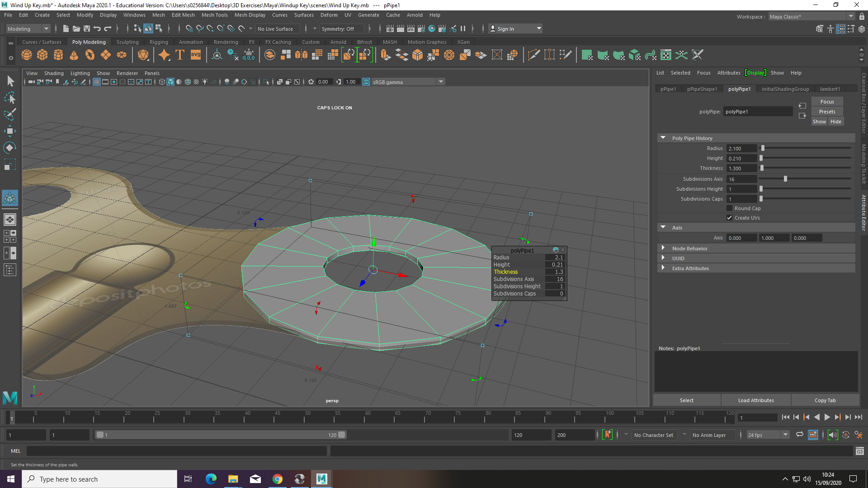Activate the Rotate tool in toolbox
This screenshot has height=488, width=868.
(x=10, y=148)
